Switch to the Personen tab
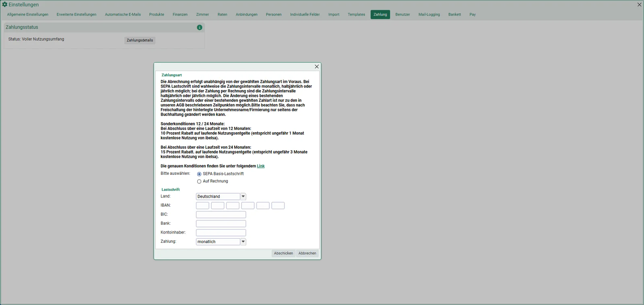The width and height of the screenshot is (644, 305). (x=274, y=14)
